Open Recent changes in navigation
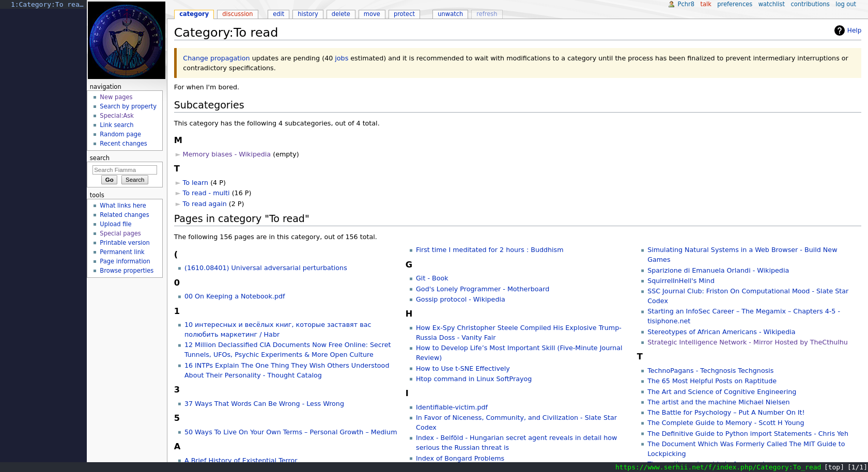 tap(123, 144)
